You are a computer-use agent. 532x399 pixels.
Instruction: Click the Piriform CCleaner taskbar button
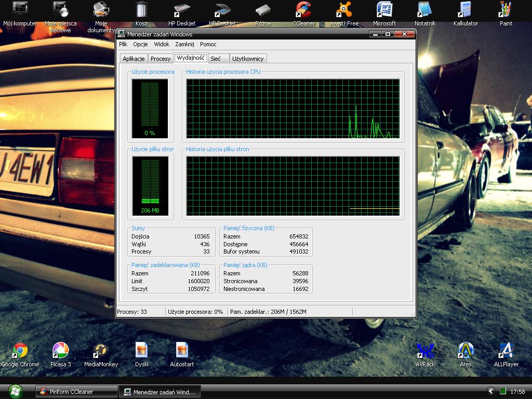(x=76, y=392)
